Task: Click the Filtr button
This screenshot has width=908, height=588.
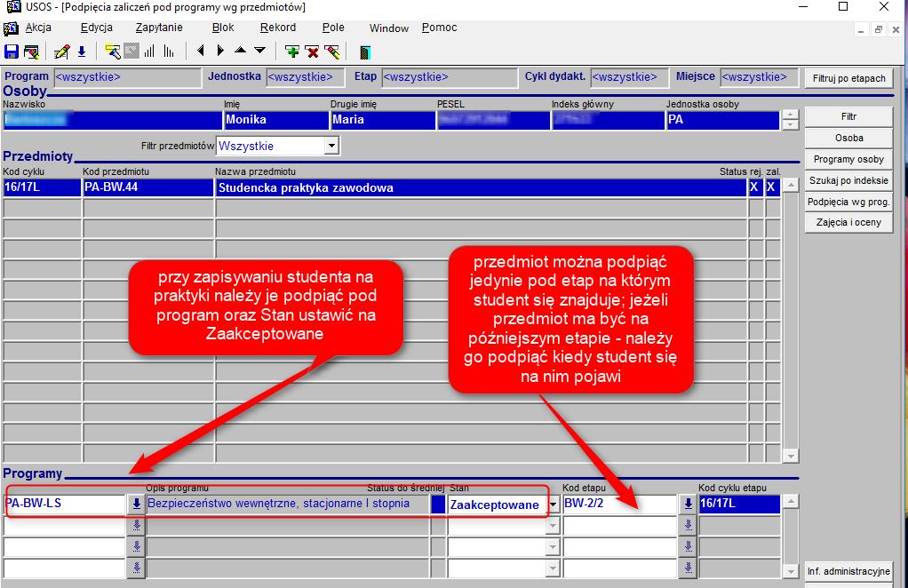Action: point(849,117)
